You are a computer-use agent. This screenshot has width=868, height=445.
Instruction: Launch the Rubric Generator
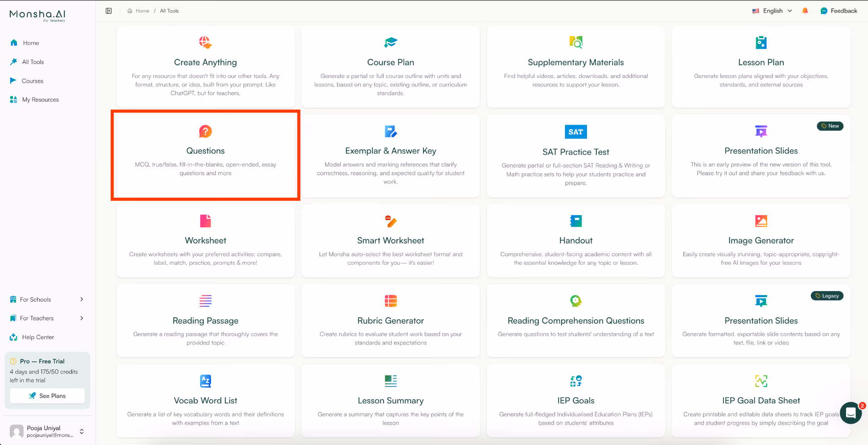click(x=390, y=321)
